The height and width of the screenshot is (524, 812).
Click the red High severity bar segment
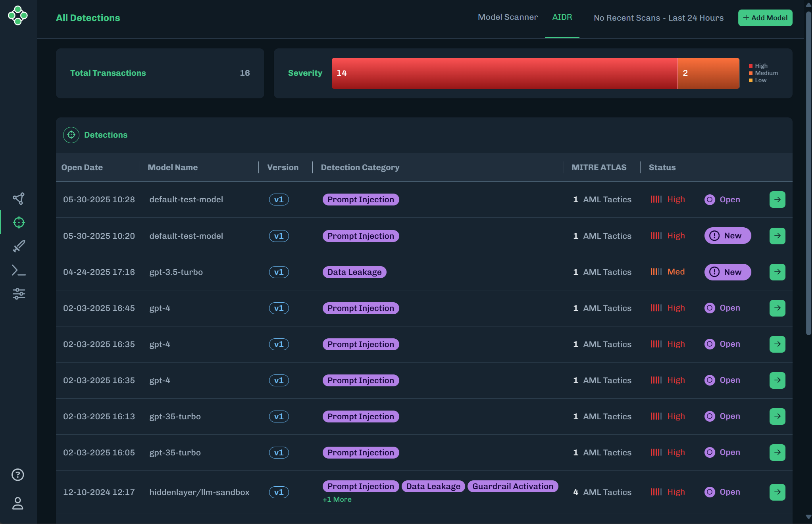click(504, 73)
